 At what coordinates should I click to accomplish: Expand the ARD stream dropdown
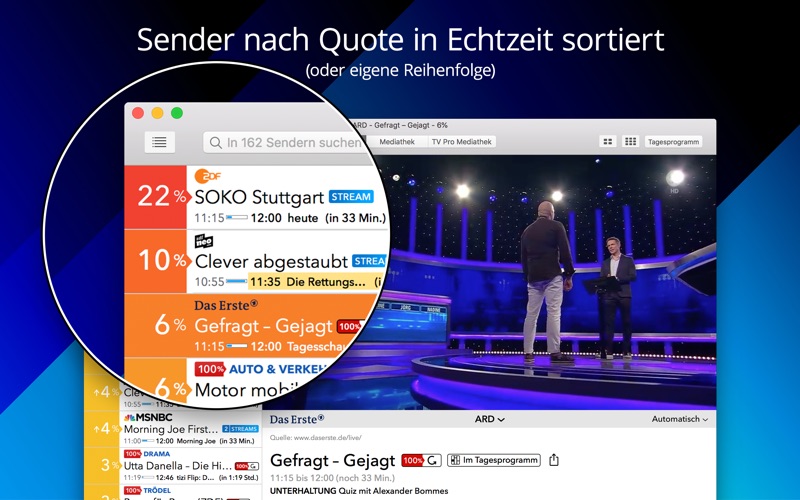(x=490, y=419)
